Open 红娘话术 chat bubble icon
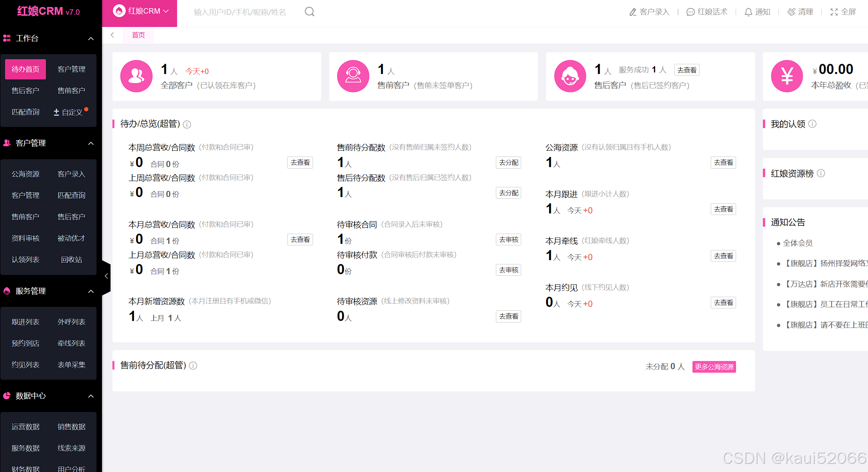The image size is (868, 472). (690, 12)
